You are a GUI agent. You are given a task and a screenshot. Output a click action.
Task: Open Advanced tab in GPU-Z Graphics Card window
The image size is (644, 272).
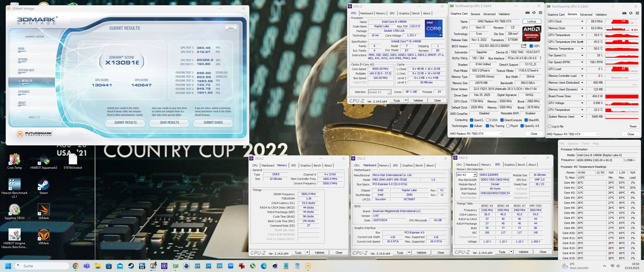[489, 14]
